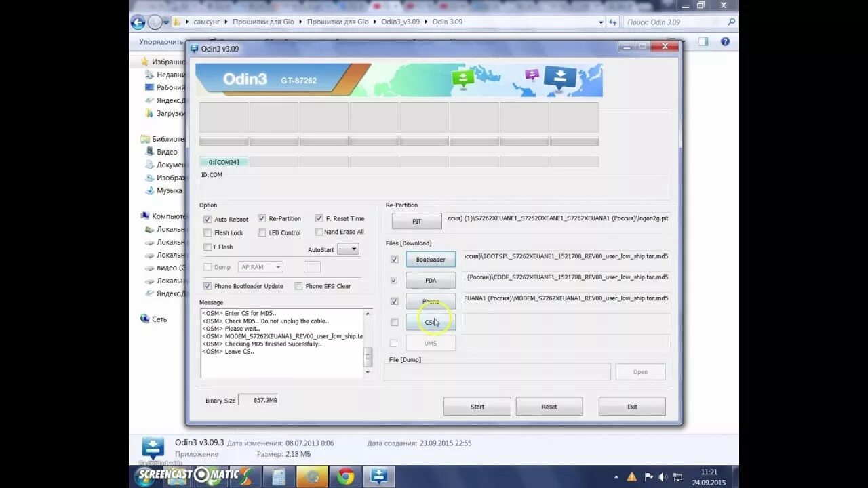This screenshot has height=488, width=868.
Task: Enable the LED Control checkbox
Action: [x=262, y=232]
